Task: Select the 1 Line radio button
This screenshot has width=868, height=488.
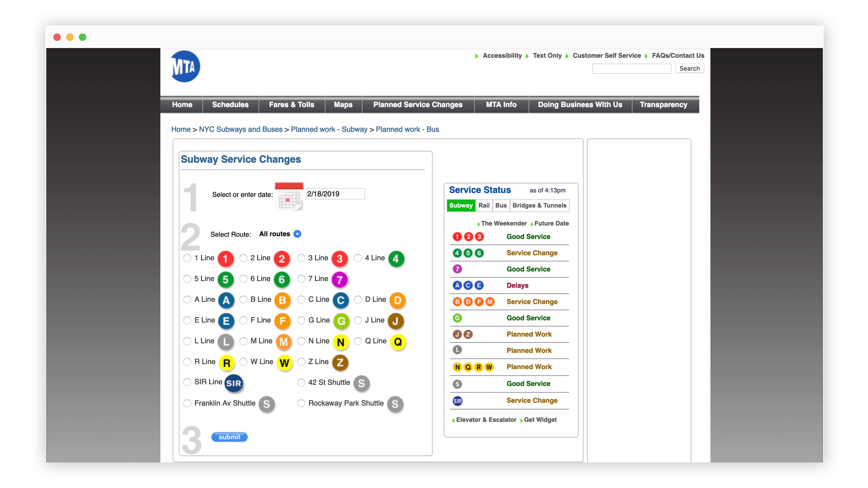Action: coord(187,258)
